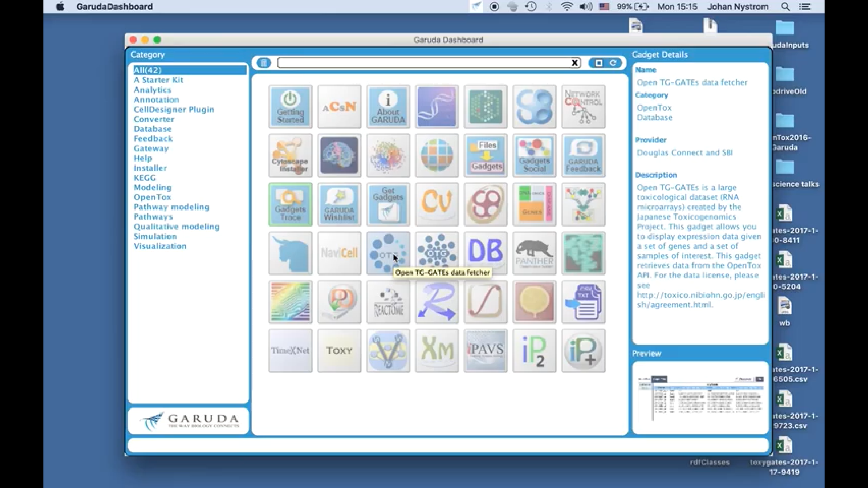The image size is (868, 488).
Task: Open the GARUDA Wishlist gadget
Action: pyautogui.click(x=339, y=204)
